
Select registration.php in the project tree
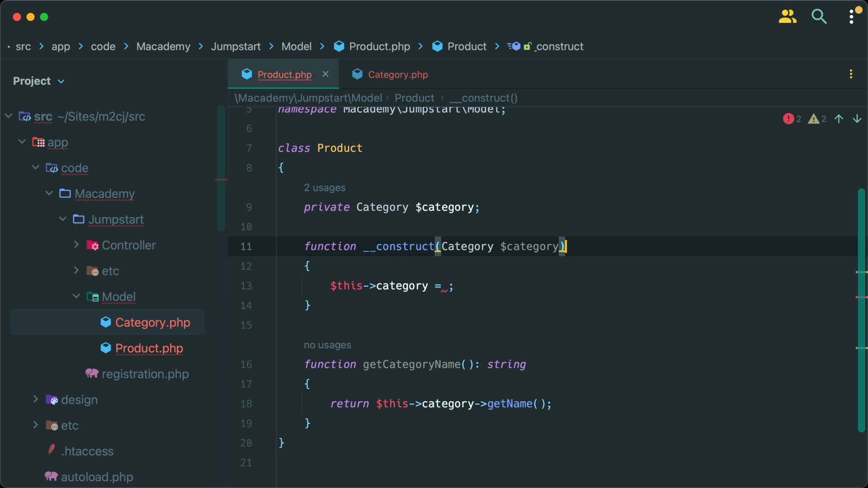145,374
